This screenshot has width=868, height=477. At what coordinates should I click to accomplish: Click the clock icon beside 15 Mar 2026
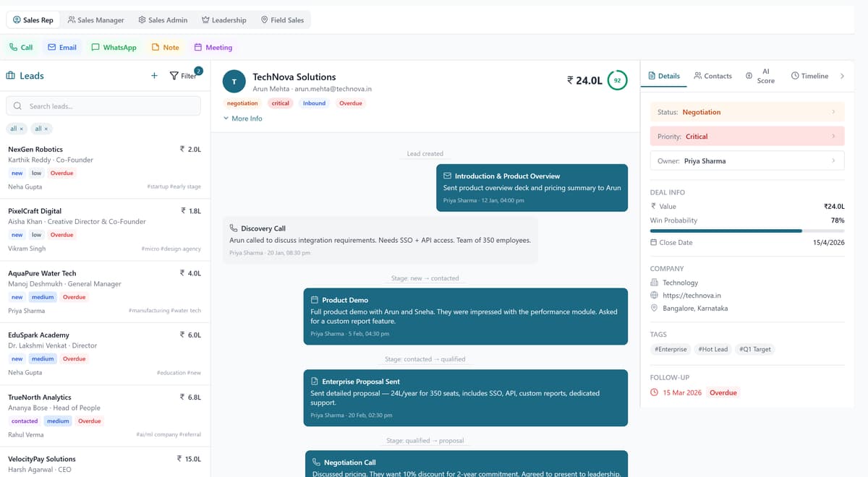655,392
